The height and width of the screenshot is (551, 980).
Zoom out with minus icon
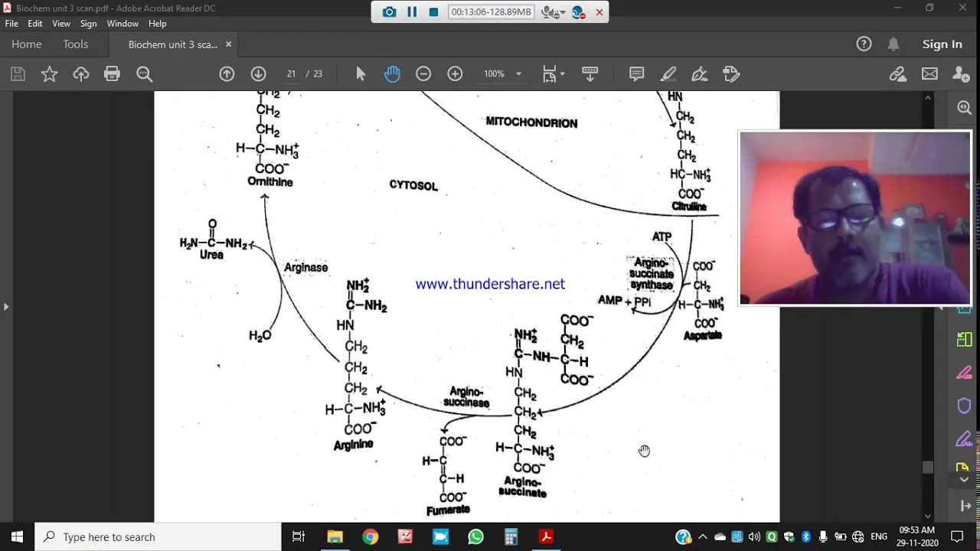coord(423,74)
